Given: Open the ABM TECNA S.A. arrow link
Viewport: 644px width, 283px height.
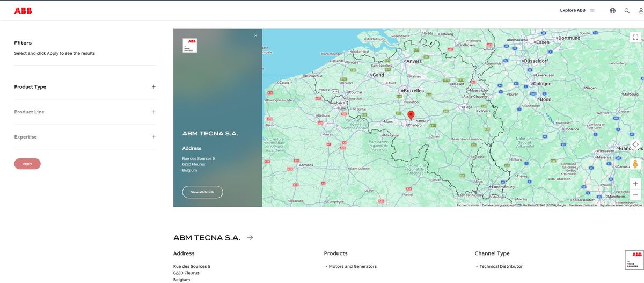Looking at the screenshot, I should 250,237.
